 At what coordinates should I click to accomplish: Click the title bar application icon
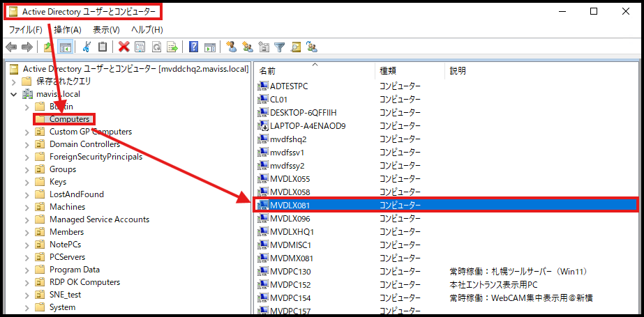click(x=13, y=12)
